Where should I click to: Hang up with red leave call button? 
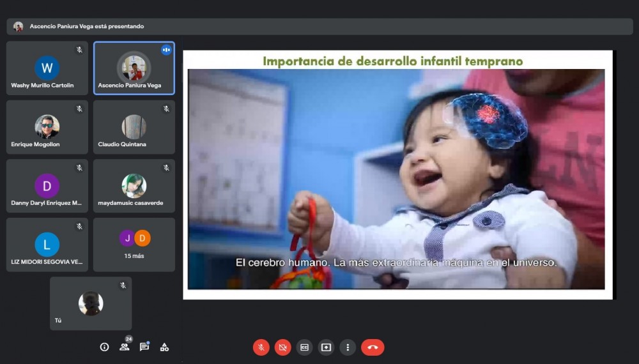373,347
